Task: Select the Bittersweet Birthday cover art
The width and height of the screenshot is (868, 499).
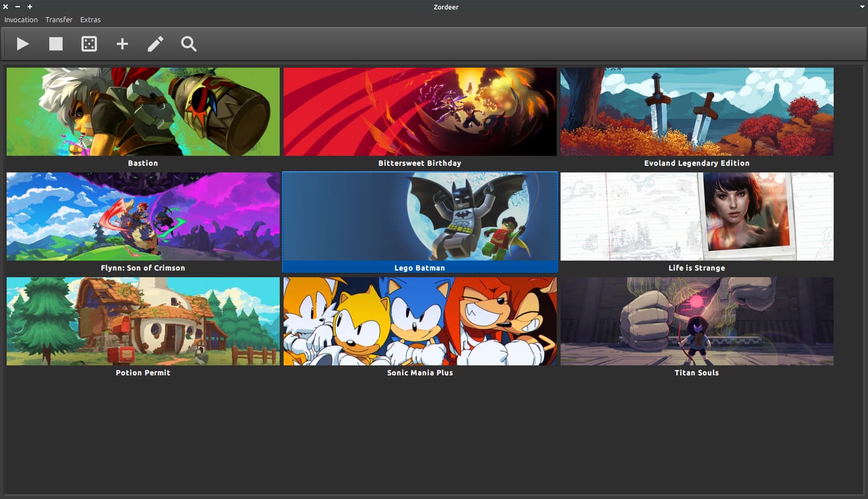Action: tap(420, 111)
